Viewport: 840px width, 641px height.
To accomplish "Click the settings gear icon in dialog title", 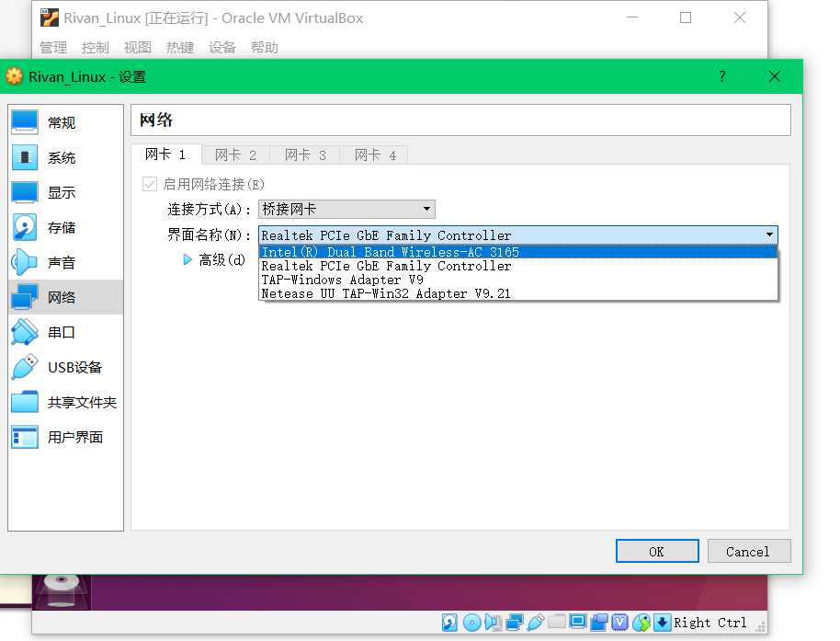I will pos(15,76).
